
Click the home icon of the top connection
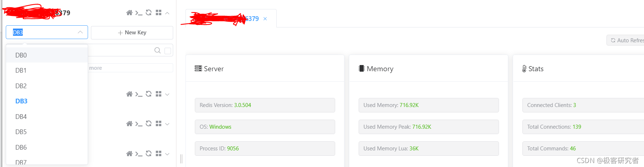129,13
